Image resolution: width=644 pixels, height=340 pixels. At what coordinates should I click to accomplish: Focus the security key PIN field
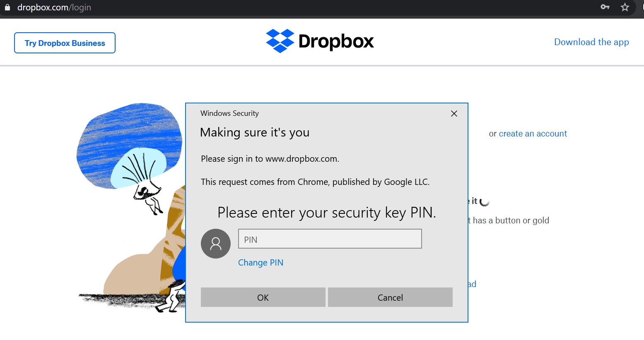point(330,239)
